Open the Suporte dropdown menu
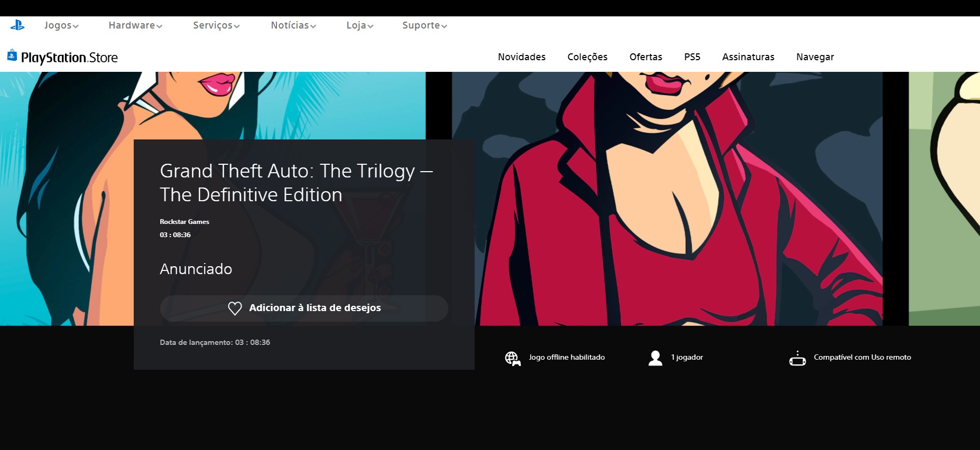 [x=424, y=25]
